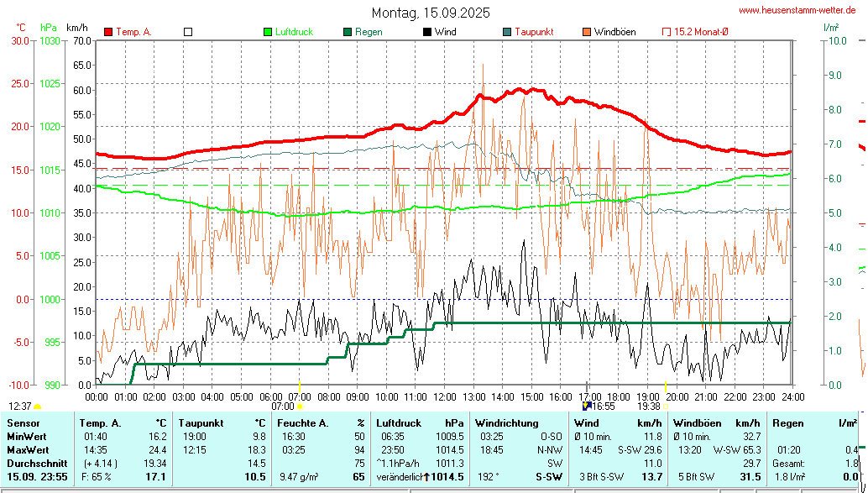
Task: Click the 15.2 Monat-Ø legend marker
Action: (x=667, y=32)
